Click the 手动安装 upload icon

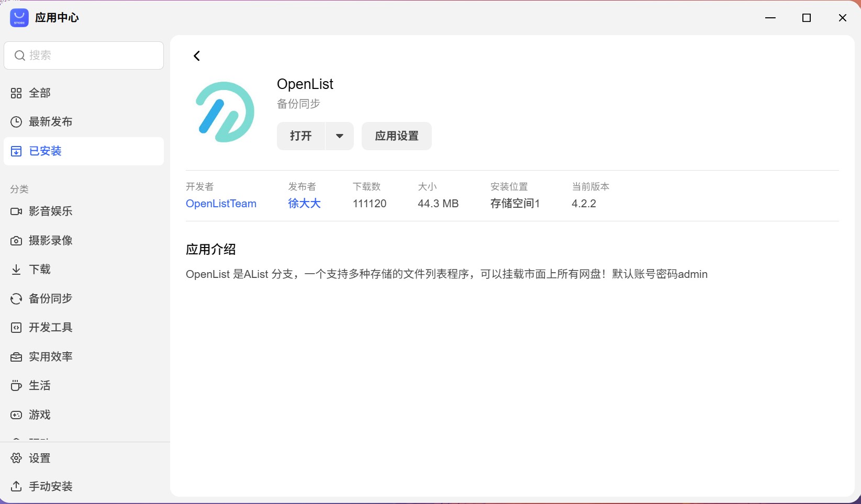coord(16,487)
